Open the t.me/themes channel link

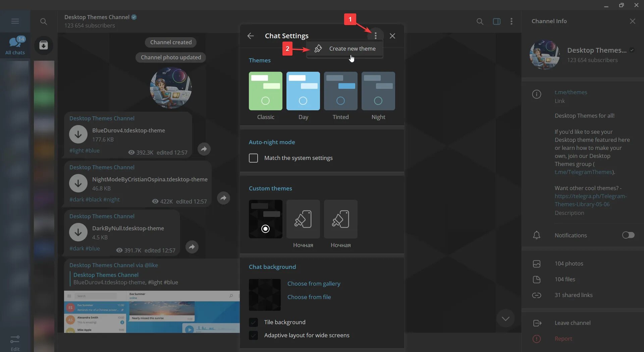pyautogui.click(x=571, y=92)
